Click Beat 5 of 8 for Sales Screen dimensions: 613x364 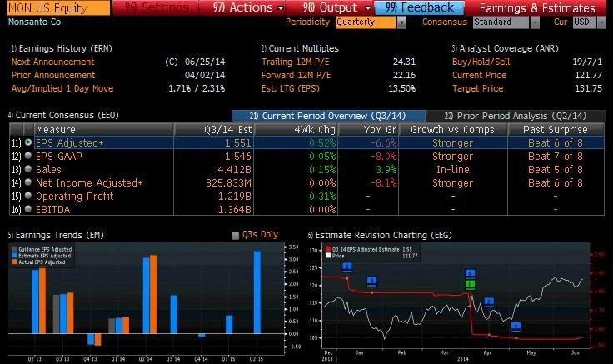(x=556, y=170)
